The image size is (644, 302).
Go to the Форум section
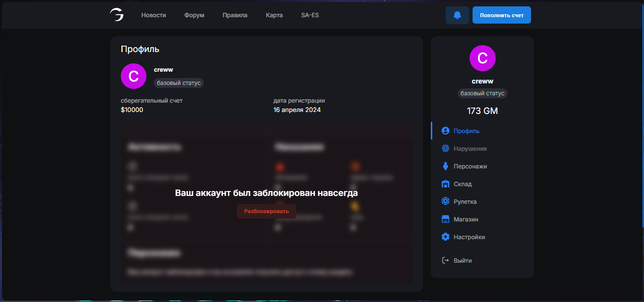(194, 15)
